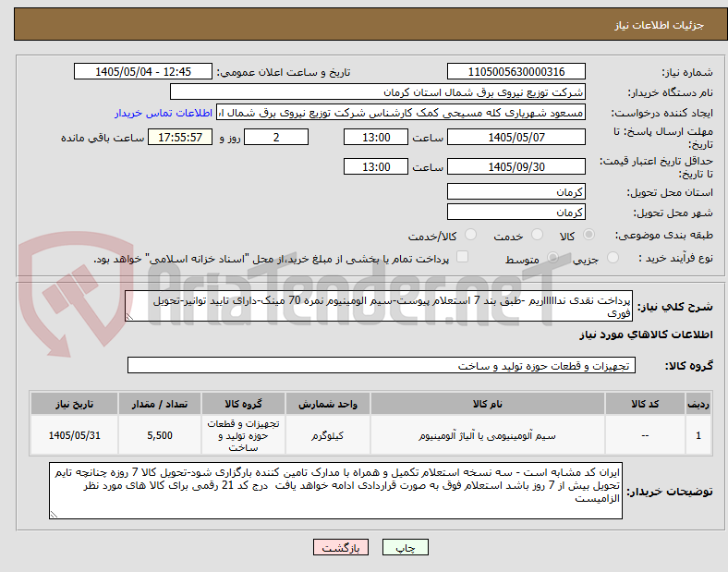Viewport: 728px width, 572px height.
Task: Click the شرح کلی نیاز description textarea
Action: (x=379, y=306)
